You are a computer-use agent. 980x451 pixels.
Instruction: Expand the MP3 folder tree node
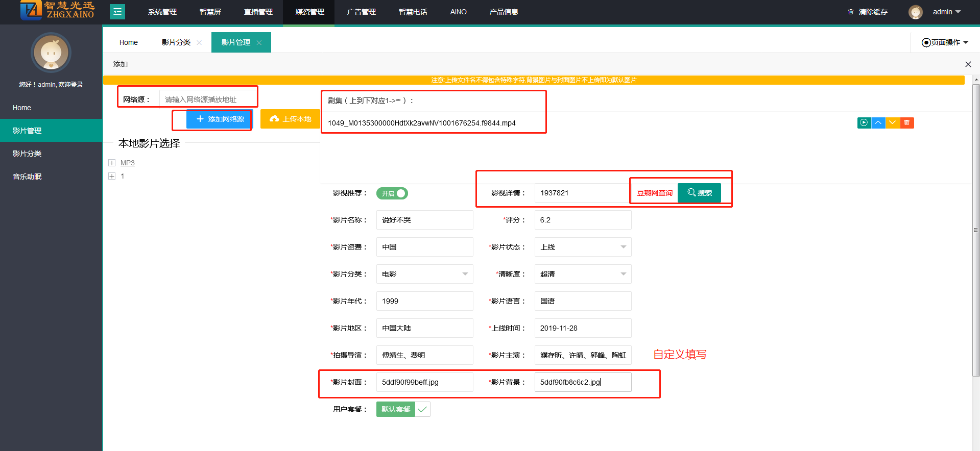[x=112, y=163]
